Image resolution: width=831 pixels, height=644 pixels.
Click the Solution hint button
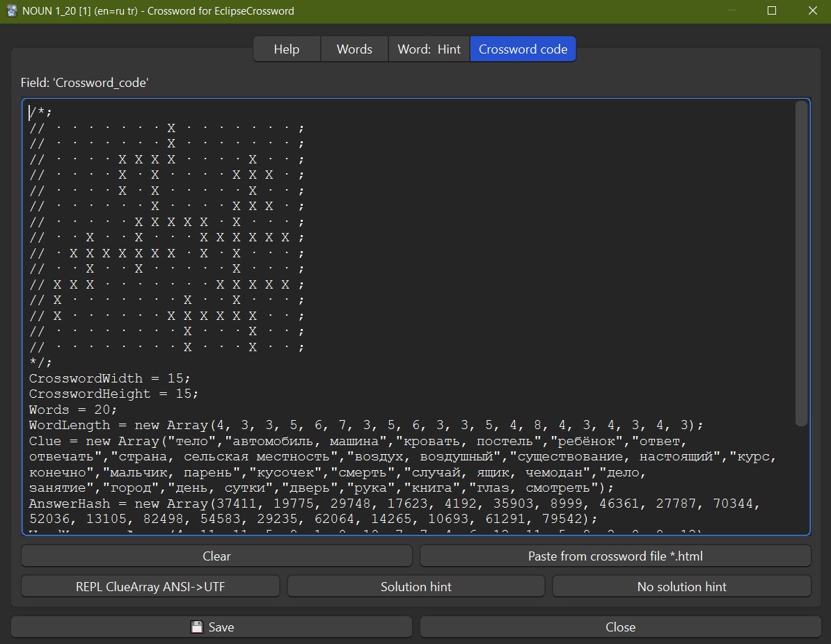[415, 587]
